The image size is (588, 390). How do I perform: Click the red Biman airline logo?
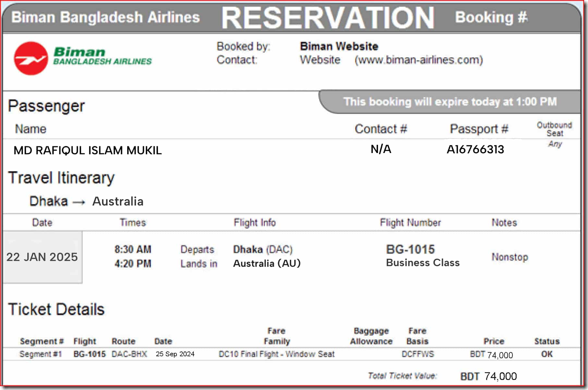31,58
